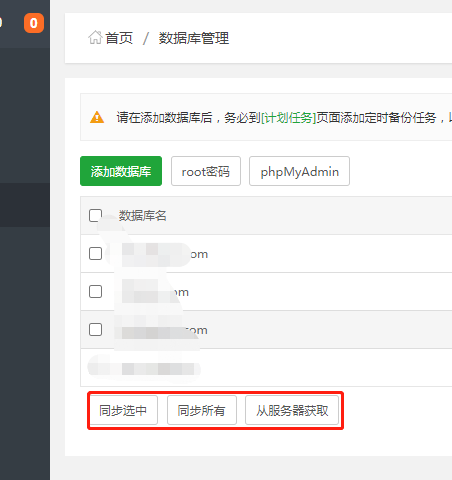The image size is (452, 480).
Task: Click the home icon in breadcrumb
Action: pos(95,37)
